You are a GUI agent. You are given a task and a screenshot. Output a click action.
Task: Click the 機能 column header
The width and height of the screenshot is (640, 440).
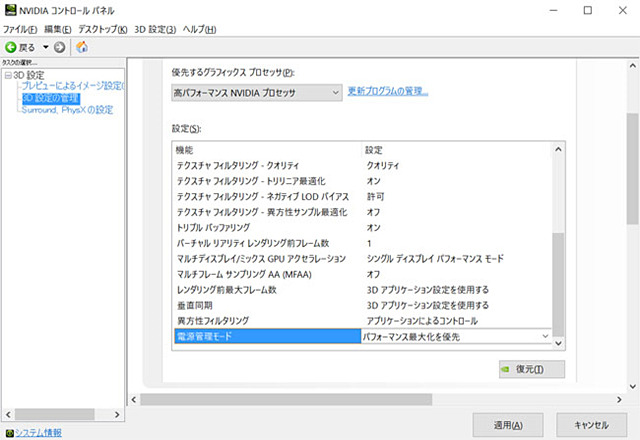pos(184,150)
